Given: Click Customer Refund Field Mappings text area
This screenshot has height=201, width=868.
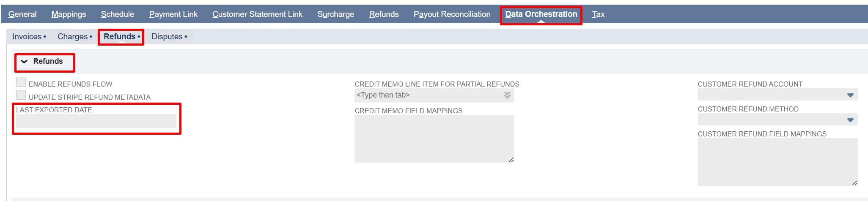Looking at the screenshot, I should point(777,162).
